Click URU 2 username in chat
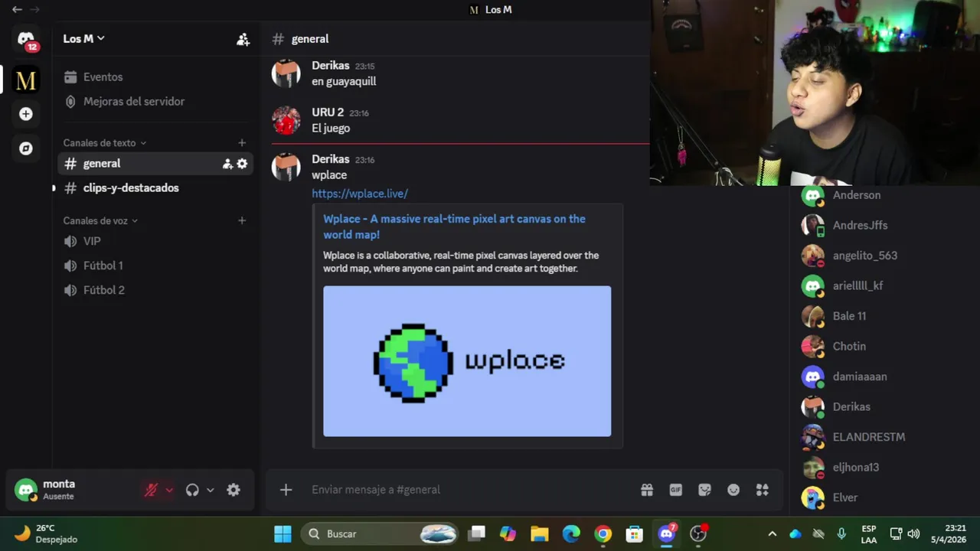Image resolution: width=980 pixels, height=551 pixels. 328,112
